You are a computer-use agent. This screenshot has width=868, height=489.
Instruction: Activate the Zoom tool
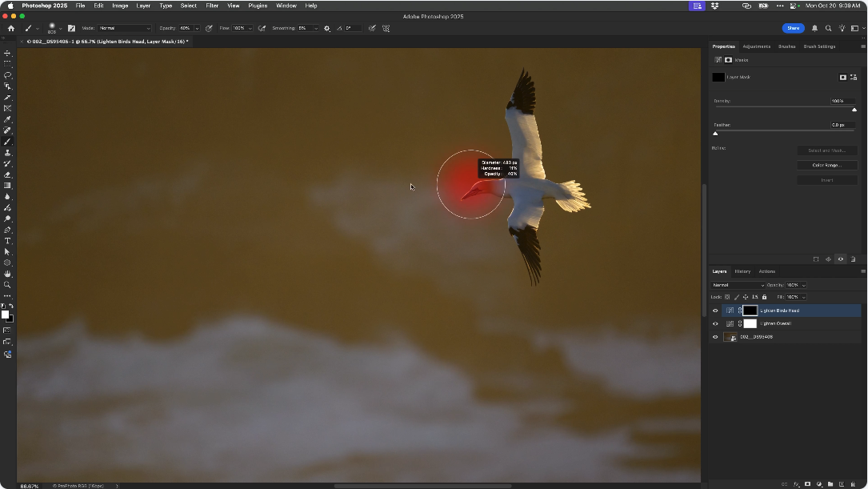[x=8, y=285]
